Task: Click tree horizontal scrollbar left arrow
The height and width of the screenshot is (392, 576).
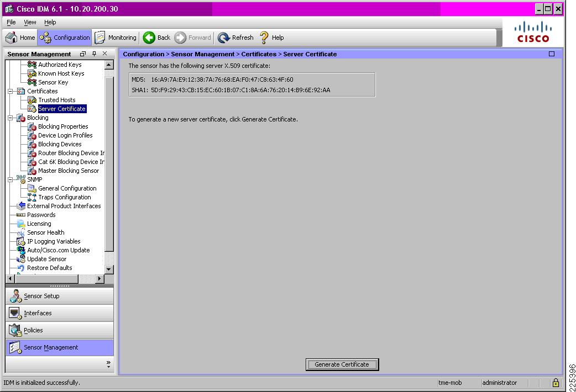Action: pos(11,279)
